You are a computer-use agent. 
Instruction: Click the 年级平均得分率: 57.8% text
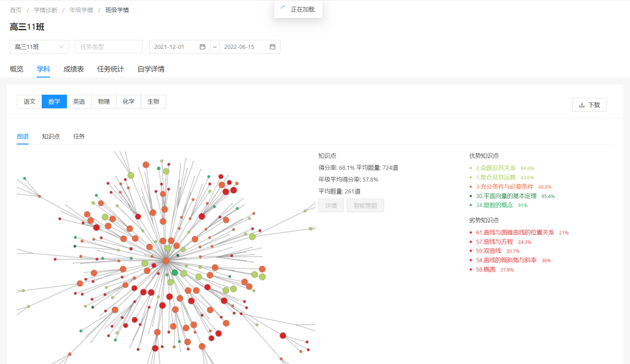coord(349,179)
